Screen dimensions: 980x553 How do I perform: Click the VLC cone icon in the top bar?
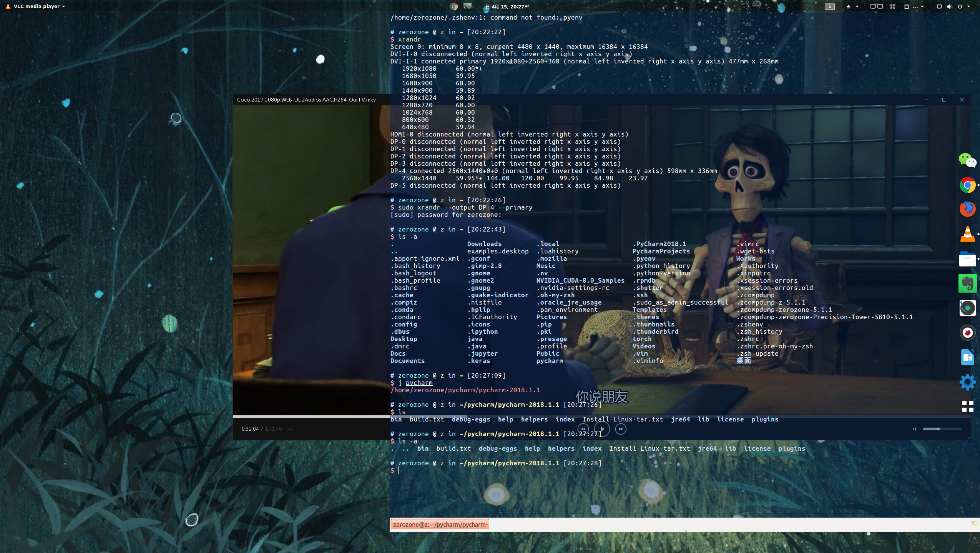point(8,6)
